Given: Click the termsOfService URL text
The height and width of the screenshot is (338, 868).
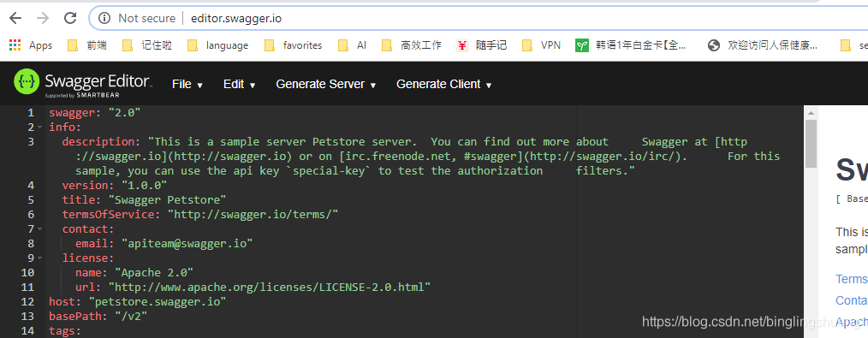Looking at the screenshot, I should [x=253, y=214].
